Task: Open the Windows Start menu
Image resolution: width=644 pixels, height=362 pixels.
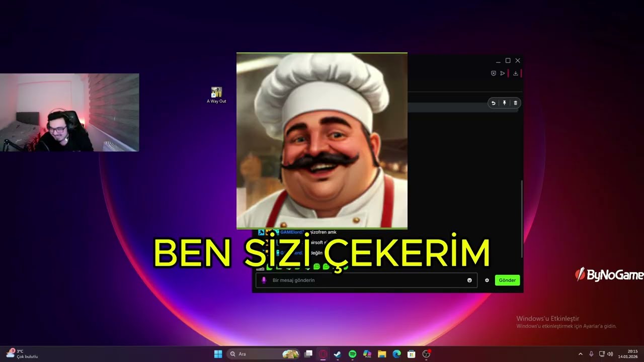Action: 218,354
